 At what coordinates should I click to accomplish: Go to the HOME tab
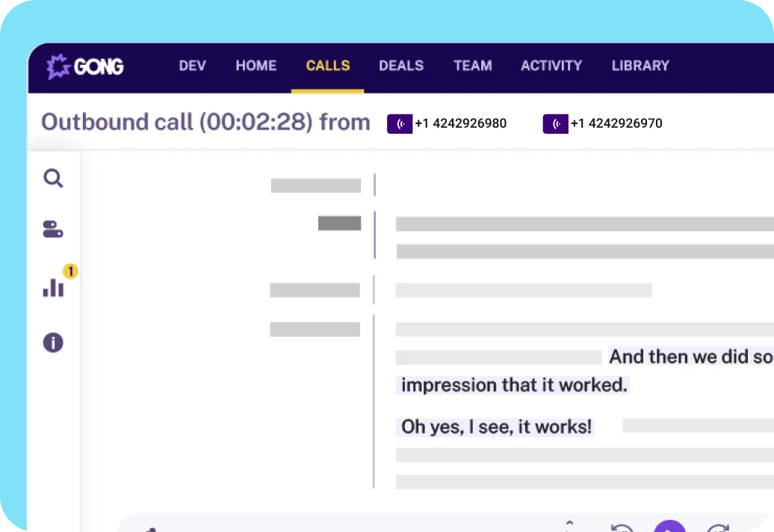[256, 66]
